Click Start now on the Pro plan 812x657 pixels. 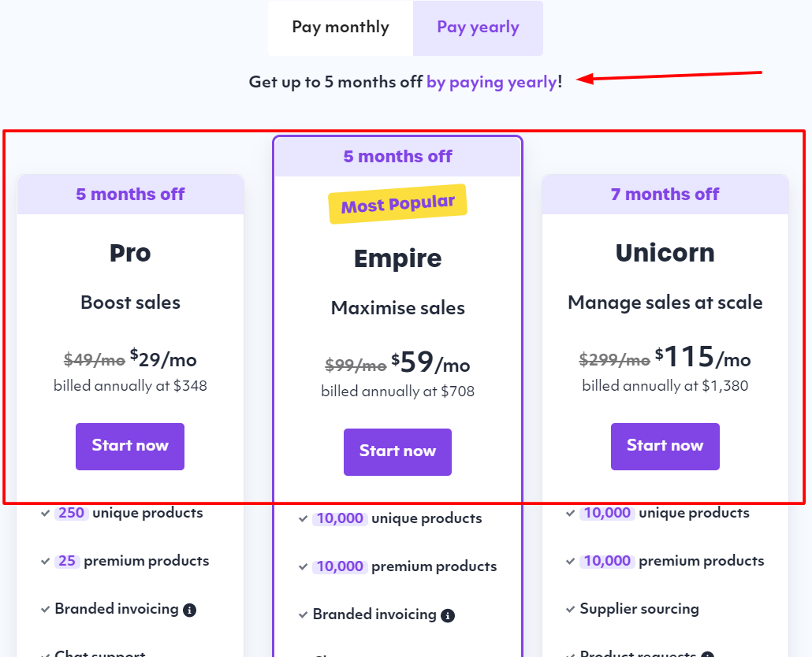click(130, 446)
